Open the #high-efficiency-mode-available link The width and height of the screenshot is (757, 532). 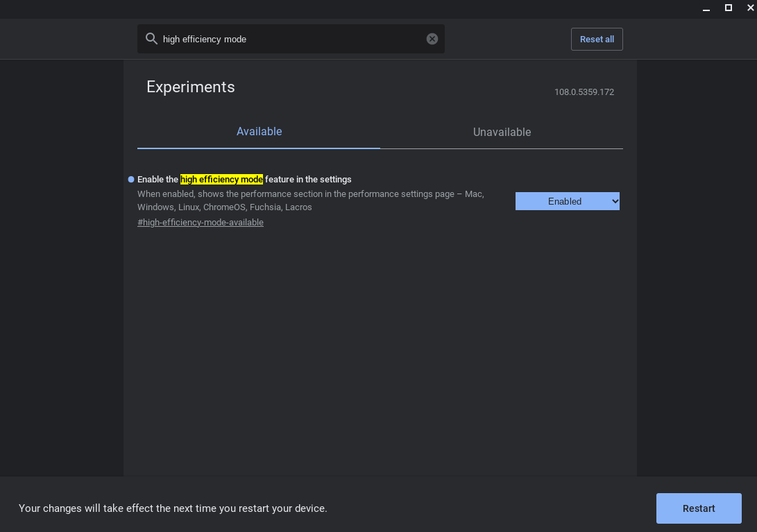tap(201, 223)
